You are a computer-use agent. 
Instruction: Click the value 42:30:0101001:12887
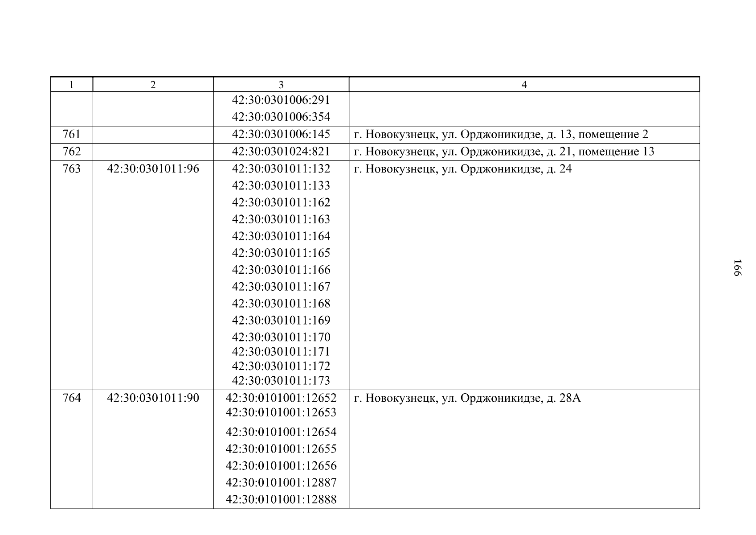click(x=281, y=483)
